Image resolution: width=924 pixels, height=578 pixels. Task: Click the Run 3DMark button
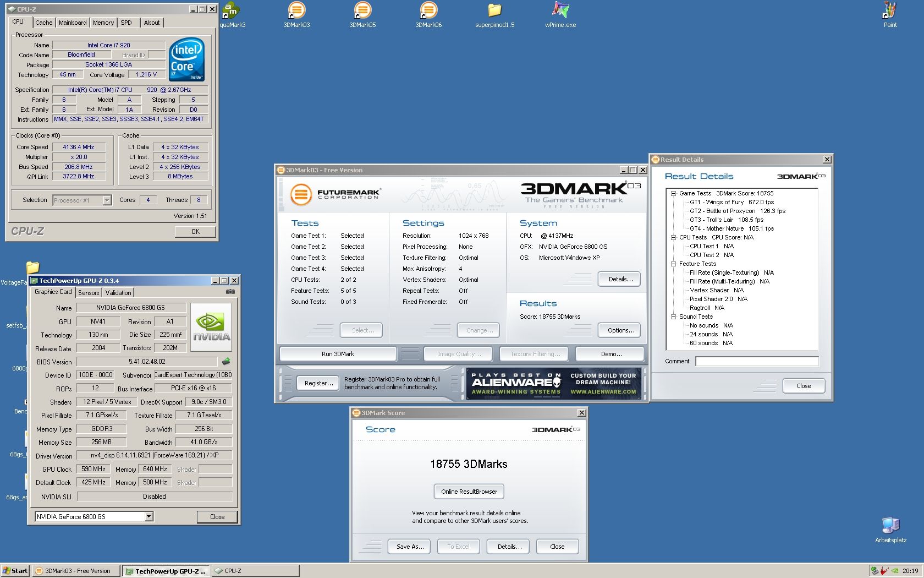(x=338, y=354)
